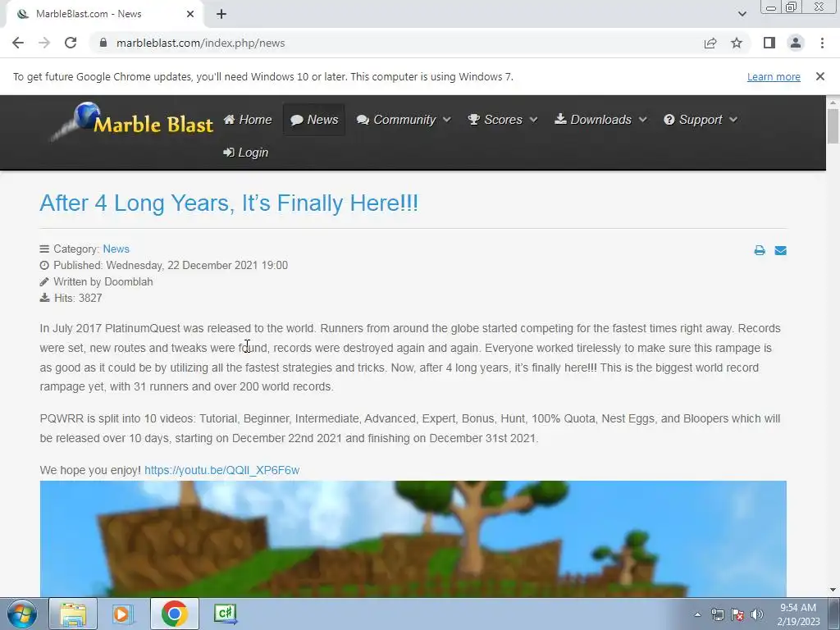Click the News category link

pos(116,249)
